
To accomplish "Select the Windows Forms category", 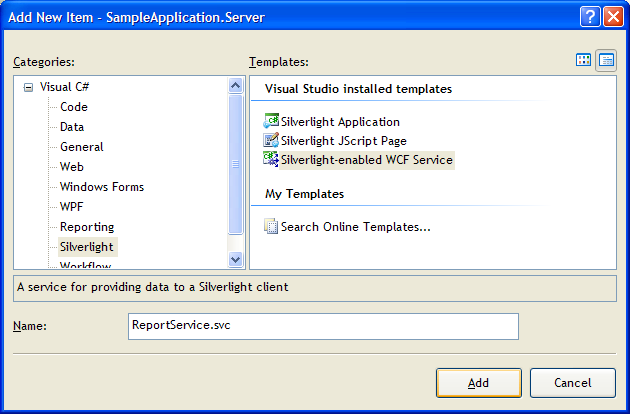I will (102, 187).
